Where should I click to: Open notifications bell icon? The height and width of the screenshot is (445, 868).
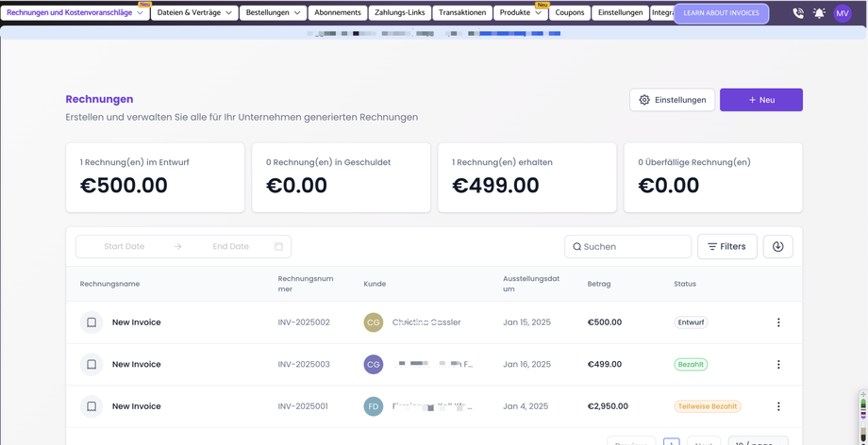point(819,13)
